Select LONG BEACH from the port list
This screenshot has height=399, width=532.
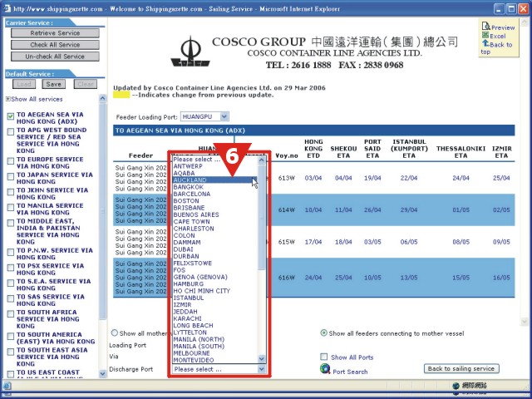pyautogui.click(x=215, y=325)
